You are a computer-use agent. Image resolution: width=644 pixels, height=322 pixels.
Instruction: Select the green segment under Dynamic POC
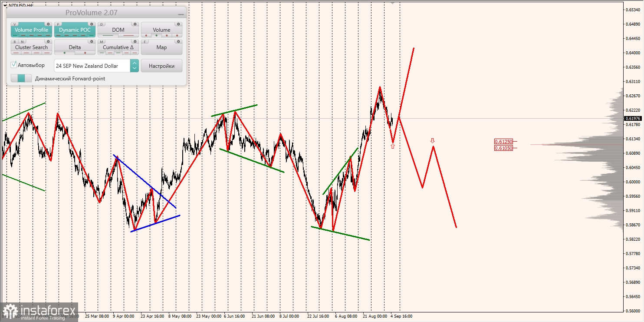(91, 35)
